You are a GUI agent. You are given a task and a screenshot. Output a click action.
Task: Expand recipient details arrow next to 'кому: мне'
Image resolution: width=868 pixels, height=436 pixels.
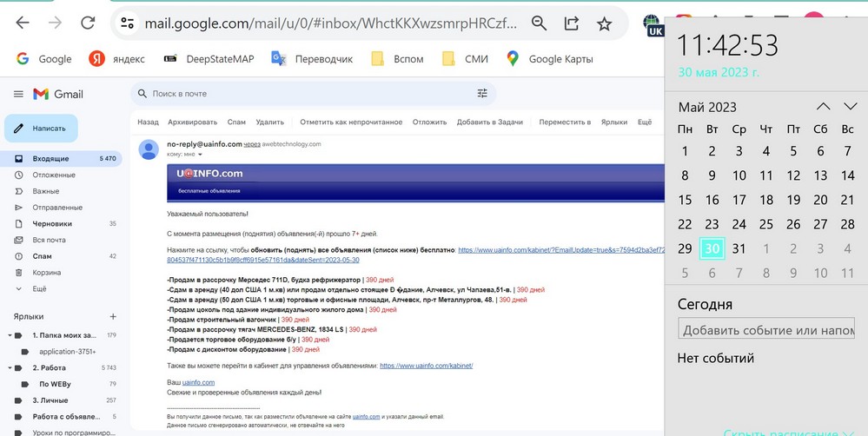click(200, 155)
